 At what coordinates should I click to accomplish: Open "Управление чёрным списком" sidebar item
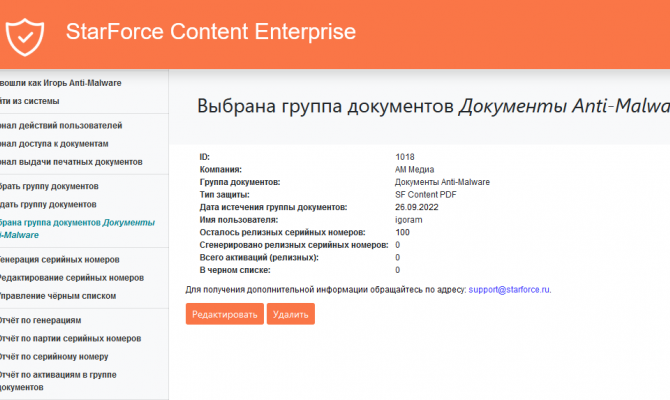[58, 296]
